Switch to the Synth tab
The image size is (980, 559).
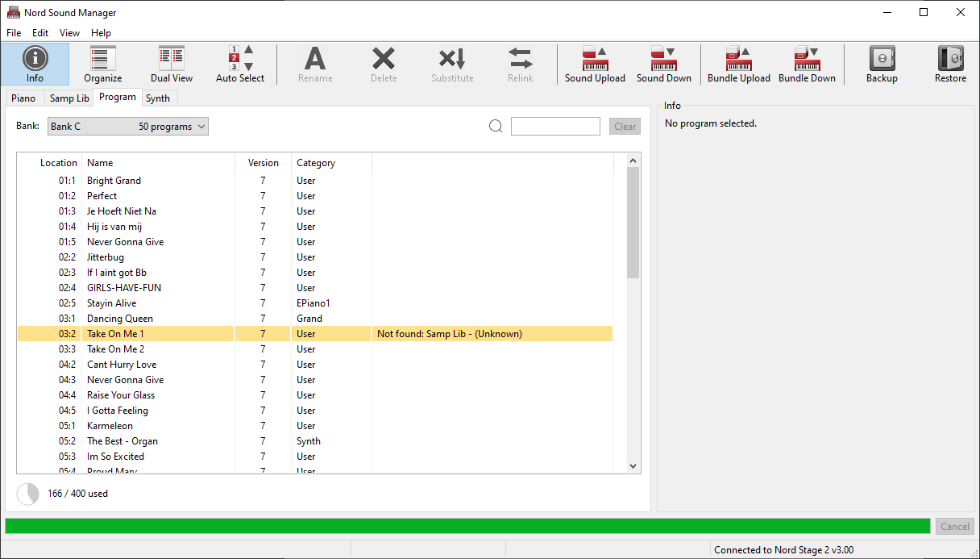click(x=158, y=98)
